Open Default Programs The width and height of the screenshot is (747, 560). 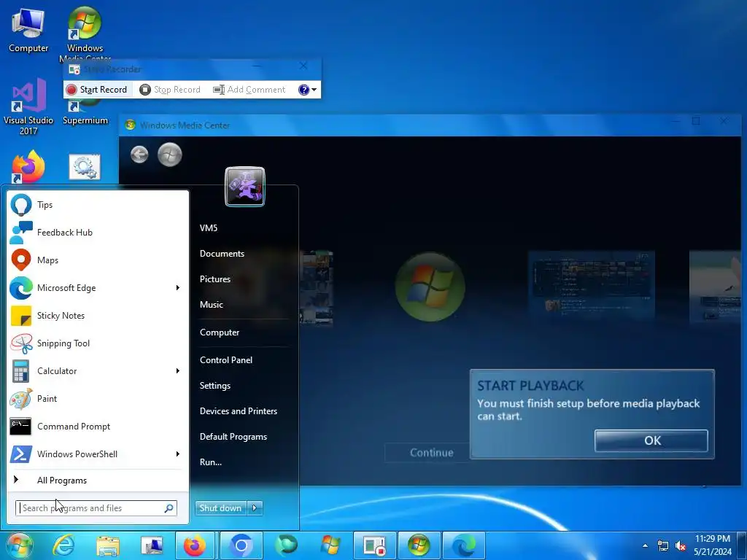pyautogui.click(x=233, y=437)
